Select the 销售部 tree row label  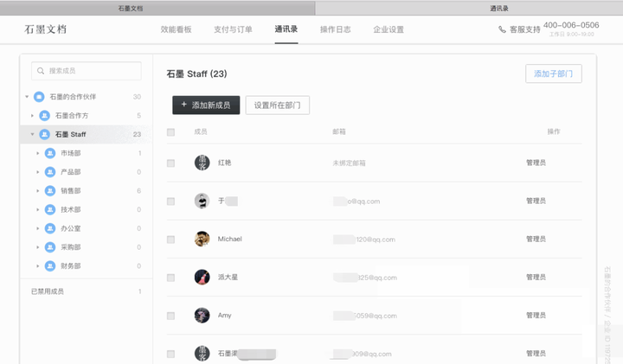pos(70,191)
